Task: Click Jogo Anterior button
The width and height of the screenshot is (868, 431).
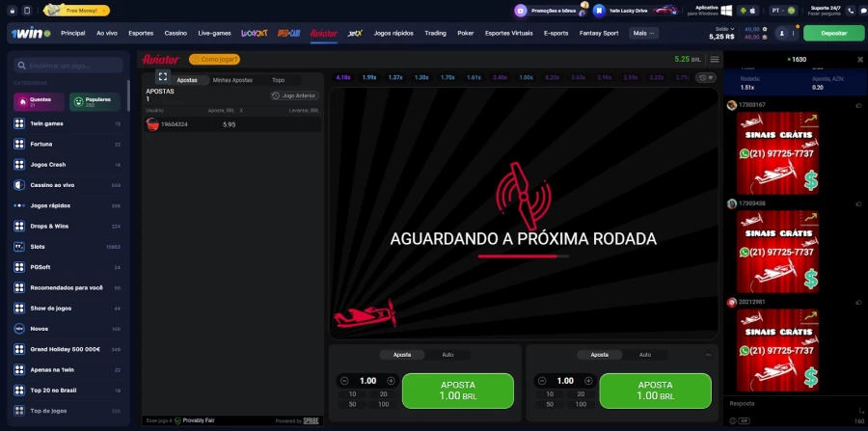Action: pos(294,95)
